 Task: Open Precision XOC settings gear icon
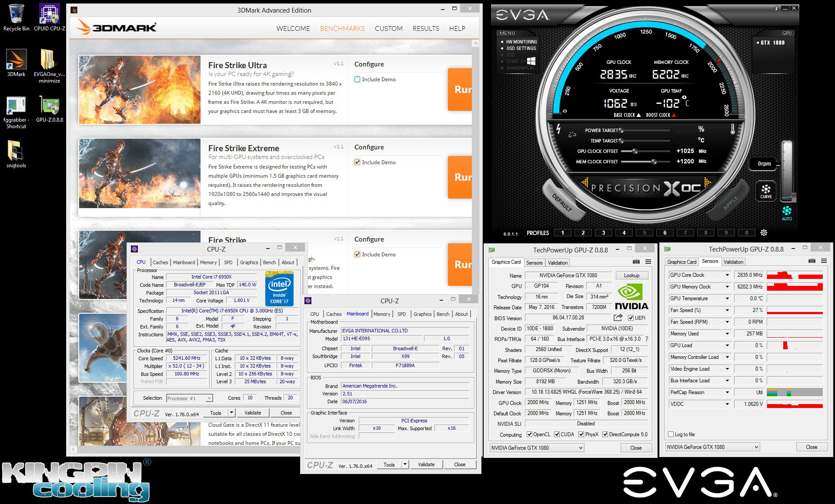pyautogui.click(x=764, y=233)
